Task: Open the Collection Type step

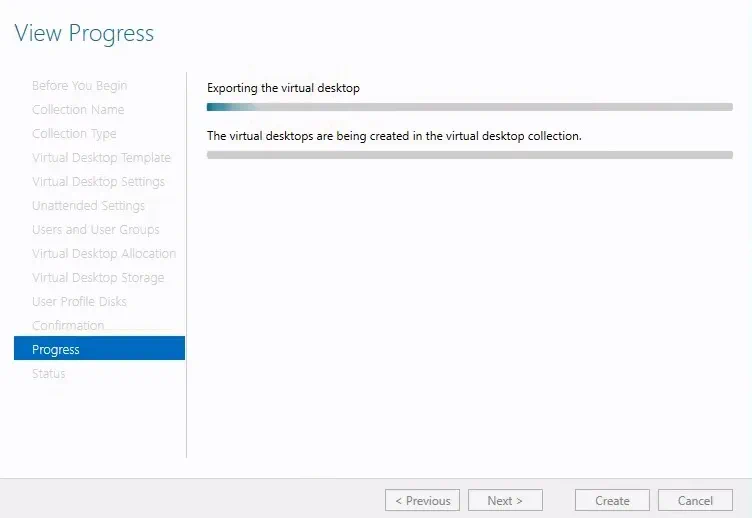Action: (74, 134)
